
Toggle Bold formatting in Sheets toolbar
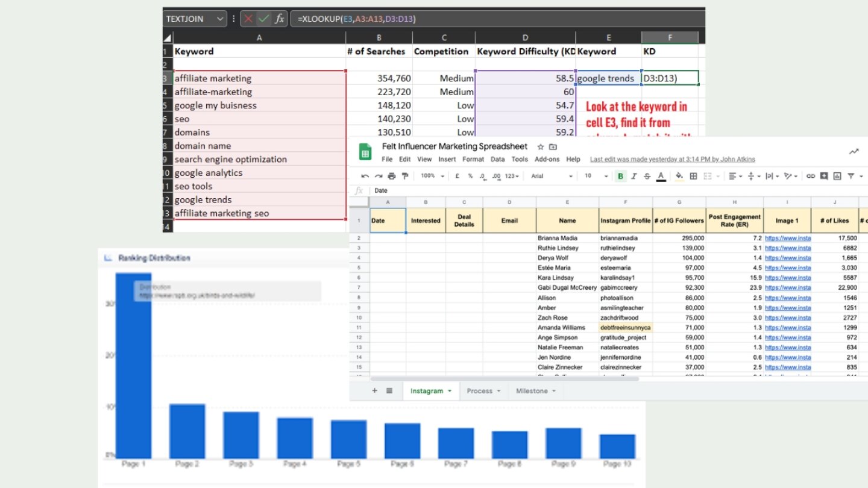pos(621,176)
